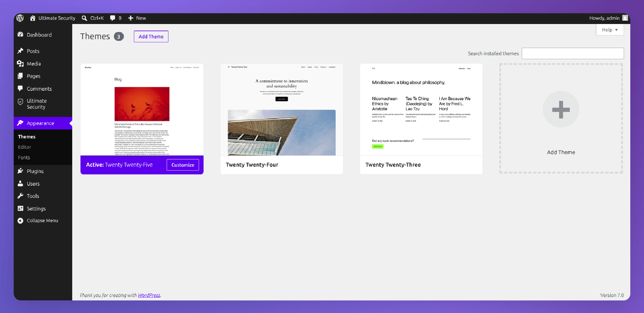Click the Twenty Twenty-Three theme name
The width and height of the screenshot is (644, 313).
(x=393, y=165)
